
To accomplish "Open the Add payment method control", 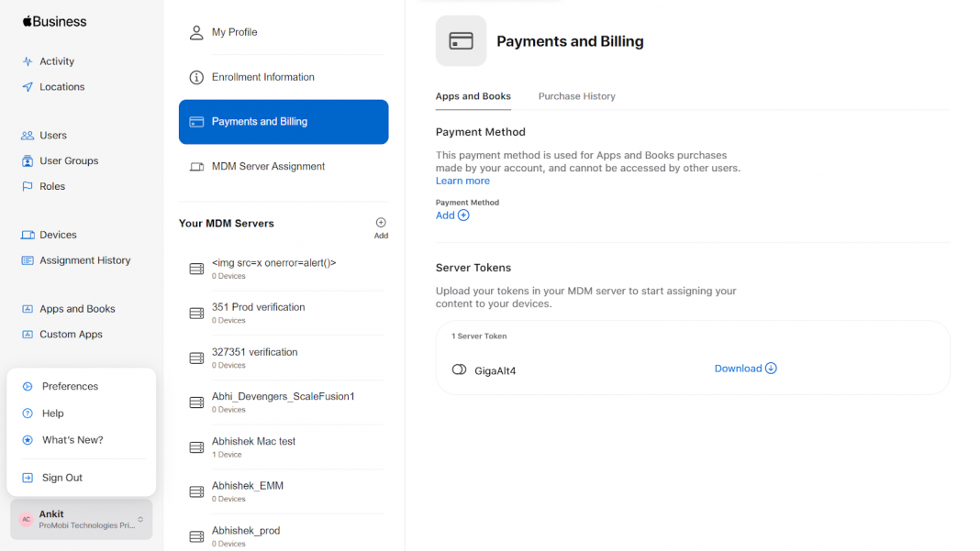I will [x=452, y=215].
